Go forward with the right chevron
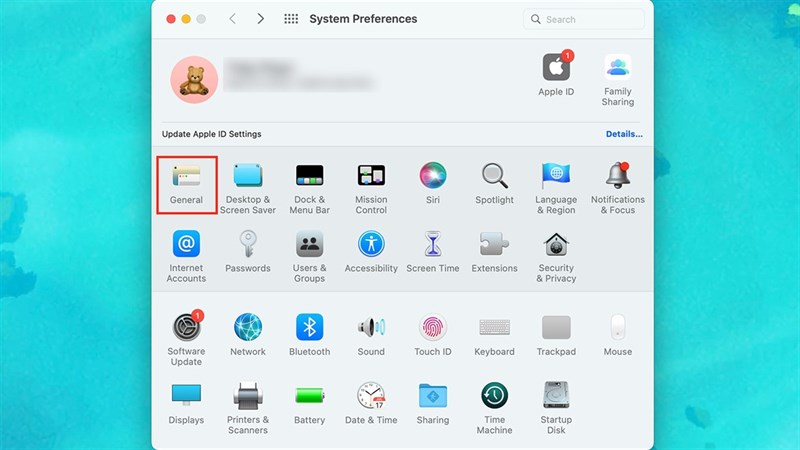Image resolution: width=800 pixels, height=450 pixels. click(261, 19)
